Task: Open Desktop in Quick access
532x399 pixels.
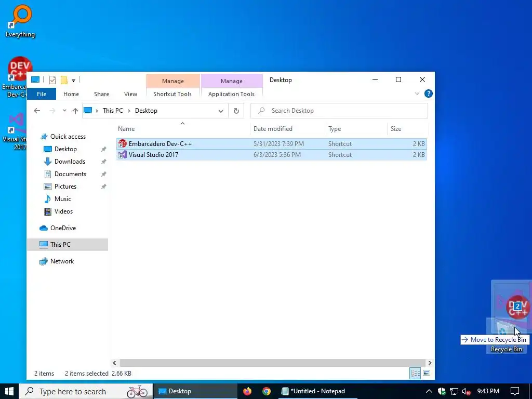Action: pyautogui.click(x=65, y=149)
